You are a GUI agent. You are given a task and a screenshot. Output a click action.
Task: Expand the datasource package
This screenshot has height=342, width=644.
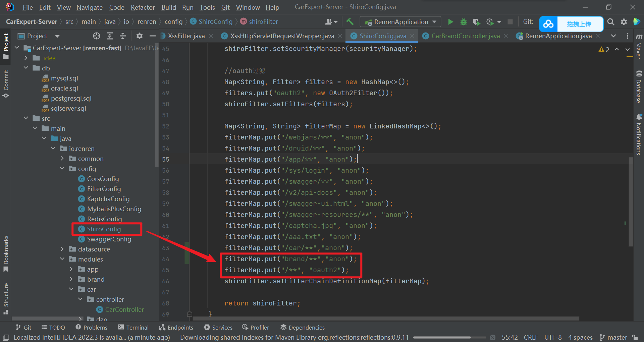62,249
